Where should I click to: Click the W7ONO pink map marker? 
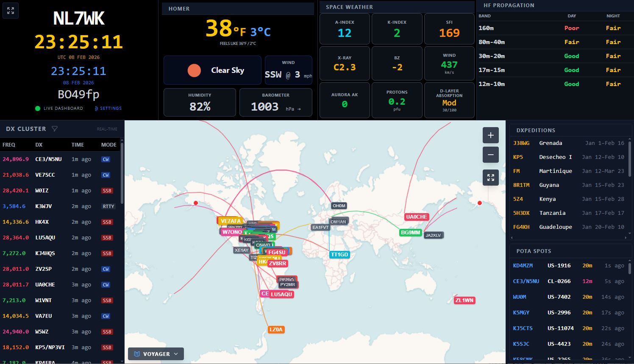click(232, 232)
